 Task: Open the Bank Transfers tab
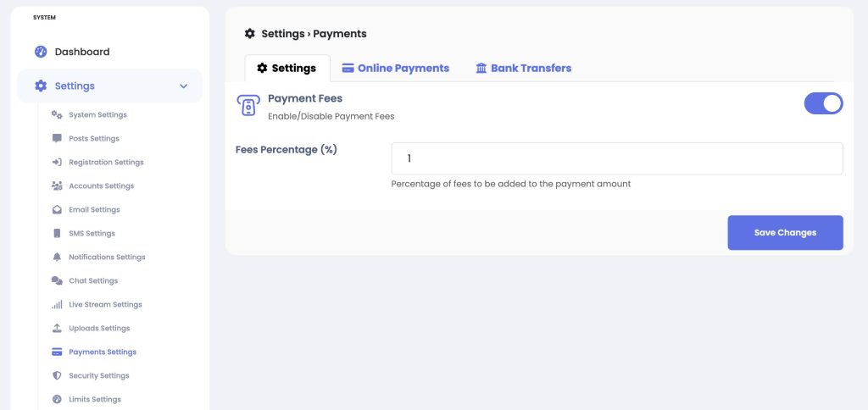coord(523,68)
